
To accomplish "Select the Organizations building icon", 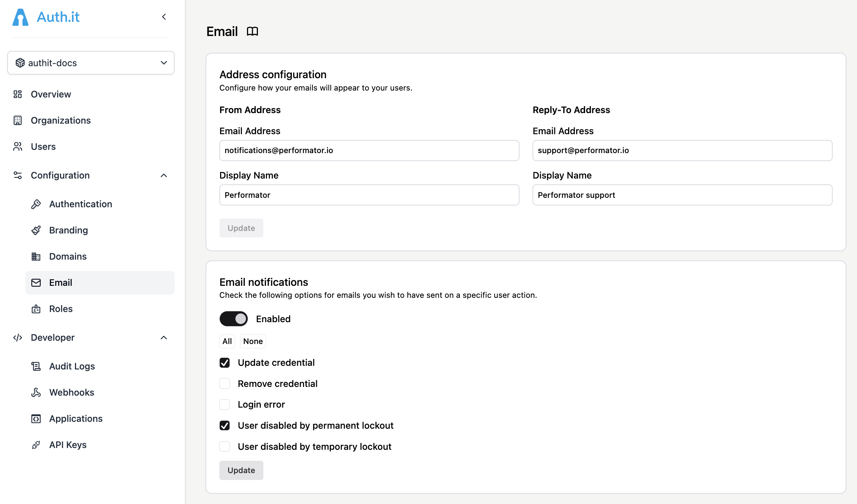I will click(18, 120).
